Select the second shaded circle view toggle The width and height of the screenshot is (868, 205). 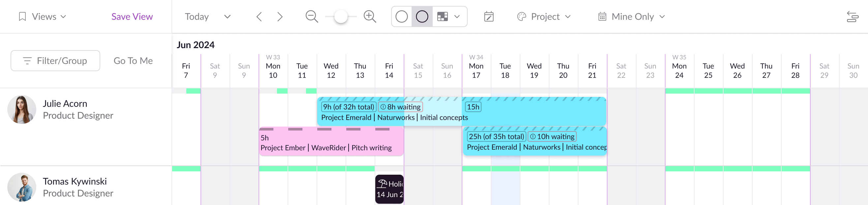pos(422,16)
